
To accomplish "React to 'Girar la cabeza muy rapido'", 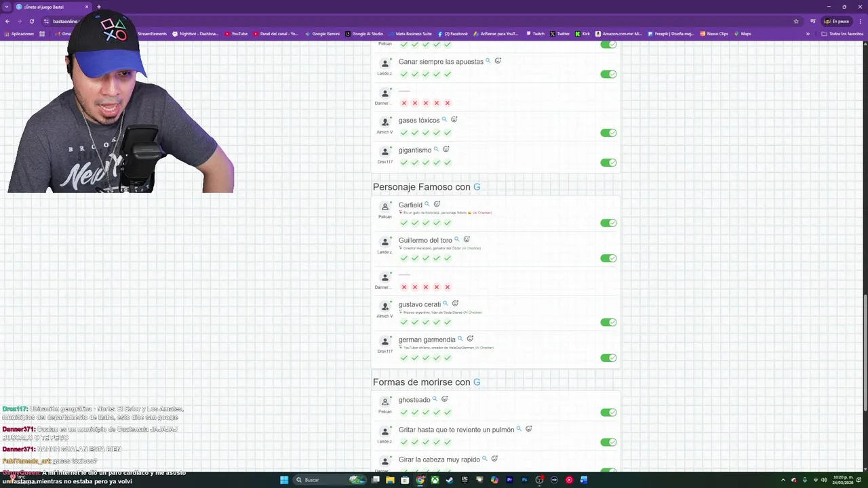I will click(x=494, y=459).
